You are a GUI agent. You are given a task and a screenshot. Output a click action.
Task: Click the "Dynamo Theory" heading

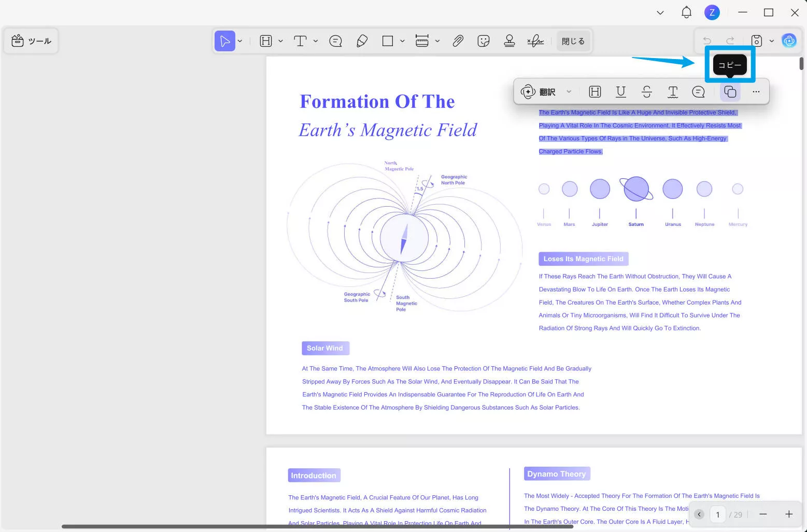coord(557,474)
